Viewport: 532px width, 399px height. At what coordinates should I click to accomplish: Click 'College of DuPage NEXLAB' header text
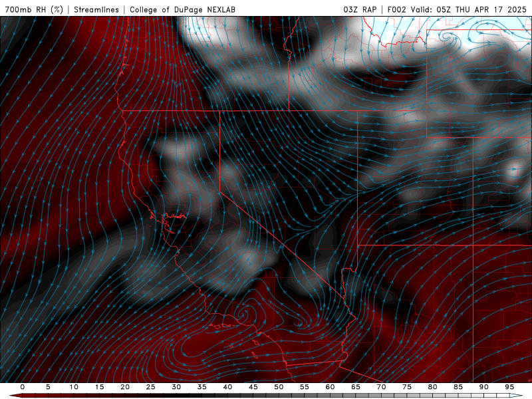[x=182, y=9]
